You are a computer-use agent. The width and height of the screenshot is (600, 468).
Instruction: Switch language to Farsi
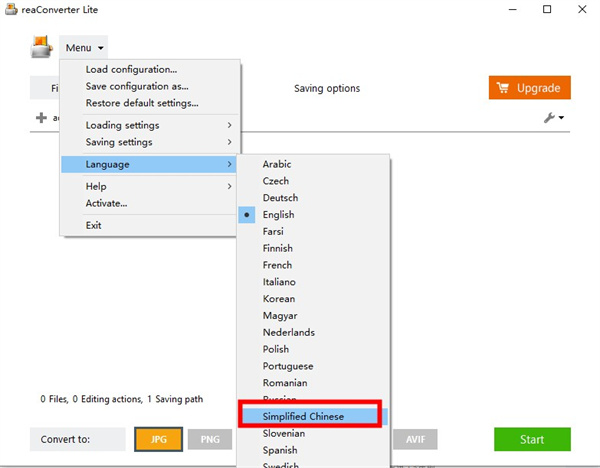click(313, 232)
